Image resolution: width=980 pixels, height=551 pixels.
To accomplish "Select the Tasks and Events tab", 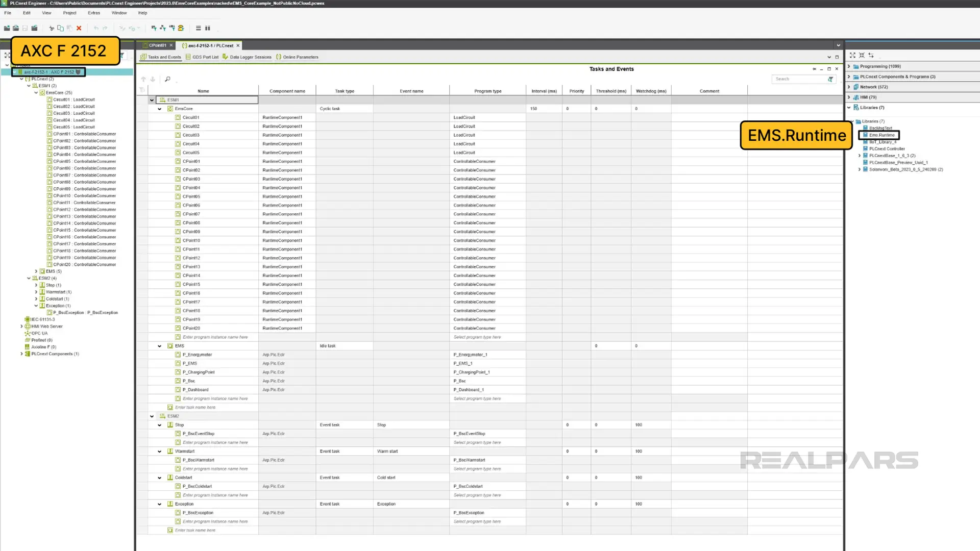I will pos(161,57).
